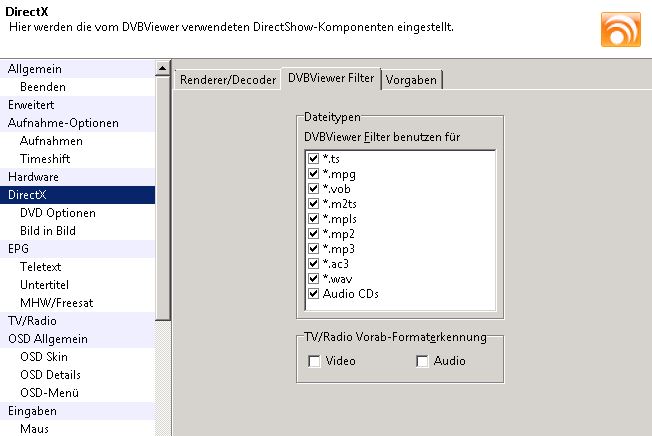Viewport: 652px width, 436px height.
Task: Select the EPG settings category
Action: (19, 249)
